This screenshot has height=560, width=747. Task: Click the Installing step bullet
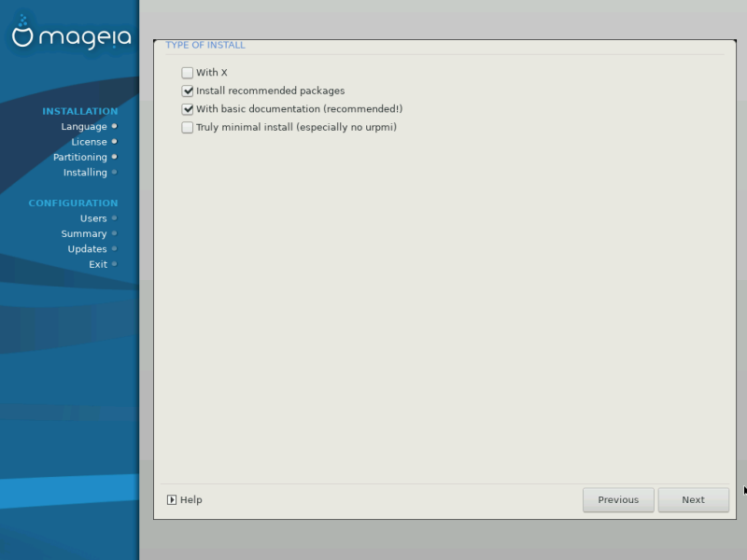(x=114, y=172)
